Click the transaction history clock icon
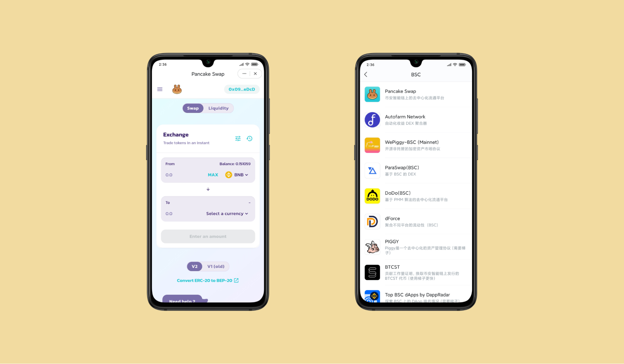624x364 pixels. pos(250,138)
